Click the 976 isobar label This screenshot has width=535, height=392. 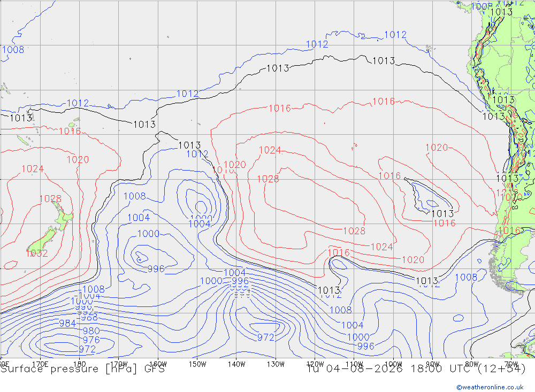point(91,340)
